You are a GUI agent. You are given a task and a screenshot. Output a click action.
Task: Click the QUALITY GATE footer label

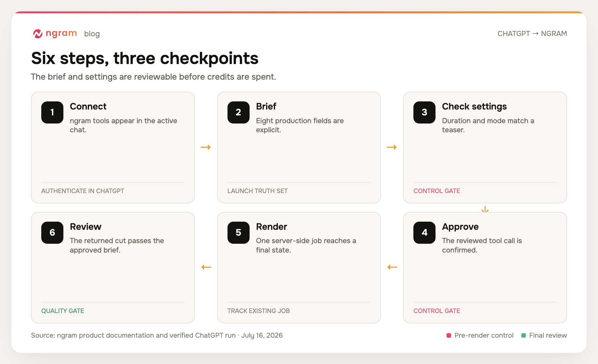(63, 311)
